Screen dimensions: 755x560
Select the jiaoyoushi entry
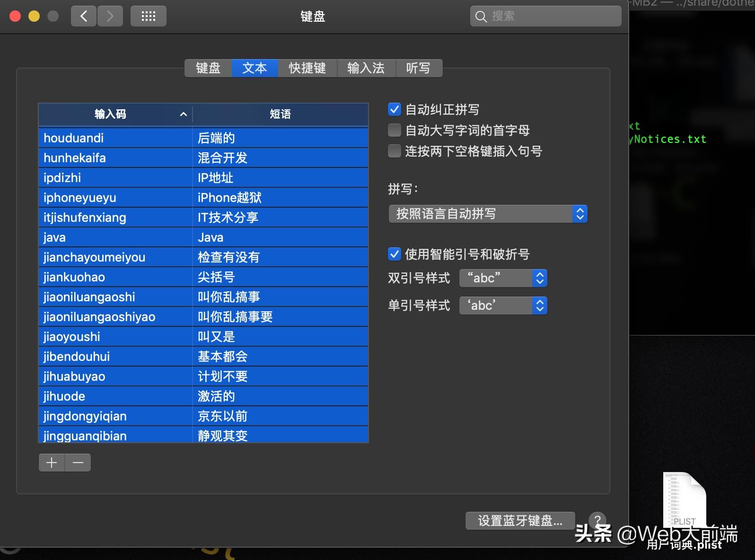[x=203, y=337]
